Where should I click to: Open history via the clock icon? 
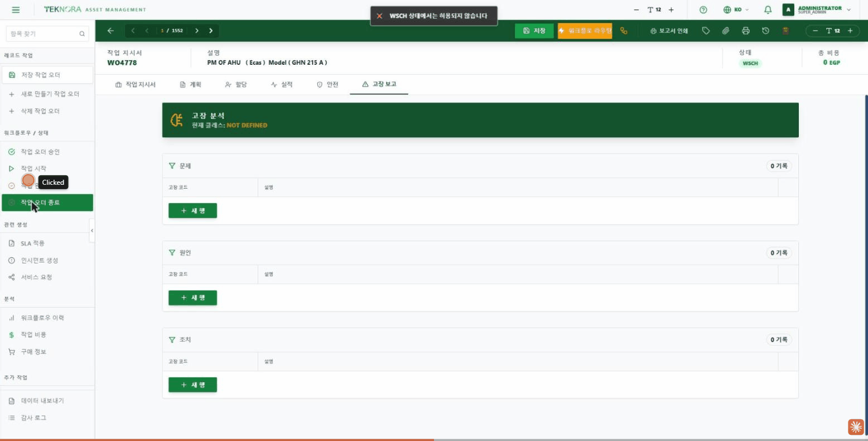tap(765, 31)
